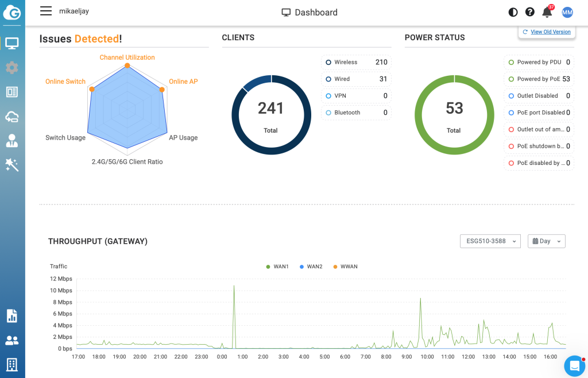The height and width of the screenshot is (378, 588).
Task: Click the orange Online AP radar point
Action: (162, 90)
